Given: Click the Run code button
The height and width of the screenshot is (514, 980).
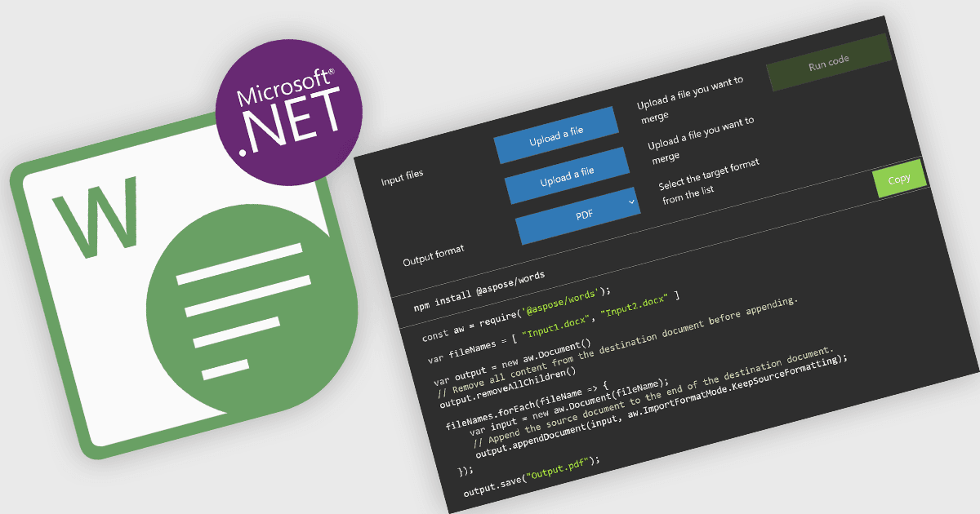Looking at the screenshot, I should pos(829,63).
